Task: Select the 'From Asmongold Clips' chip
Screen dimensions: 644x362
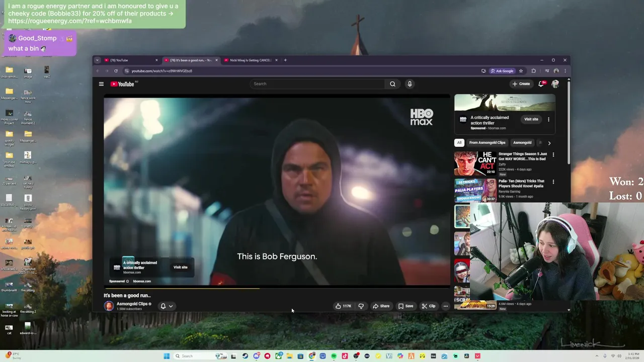Action: [x=487, y=143]
